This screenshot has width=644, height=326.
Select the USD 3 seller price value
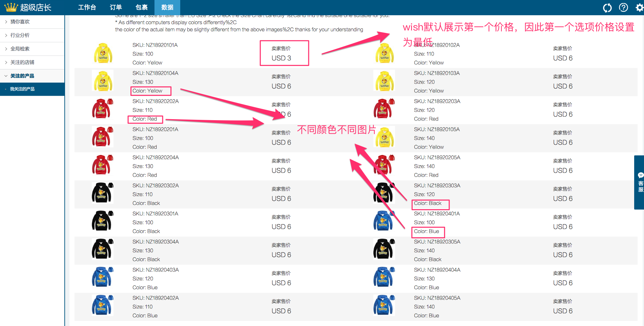coord(281,58)
